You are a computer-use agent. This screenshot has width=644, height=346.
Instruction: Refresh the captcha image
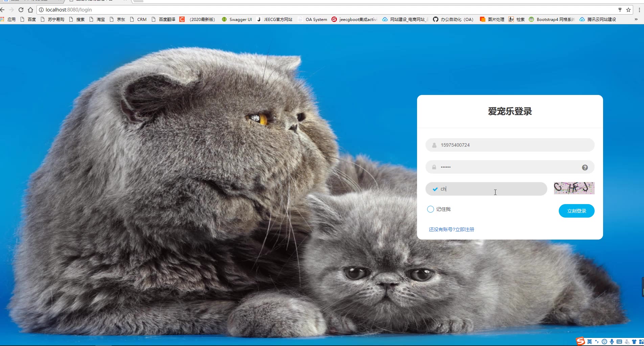574,188
